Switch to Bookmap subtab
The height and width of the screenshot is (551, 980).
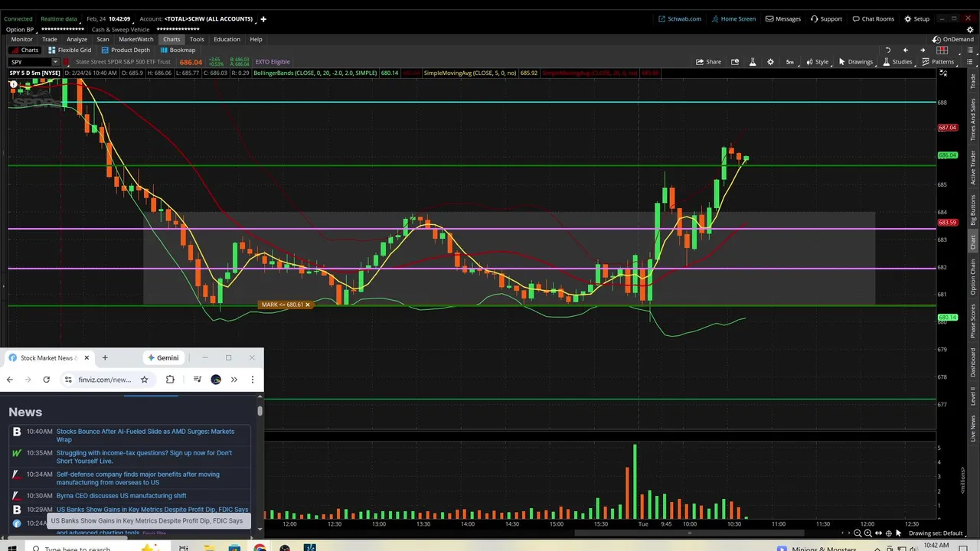(x=178, y=51)
